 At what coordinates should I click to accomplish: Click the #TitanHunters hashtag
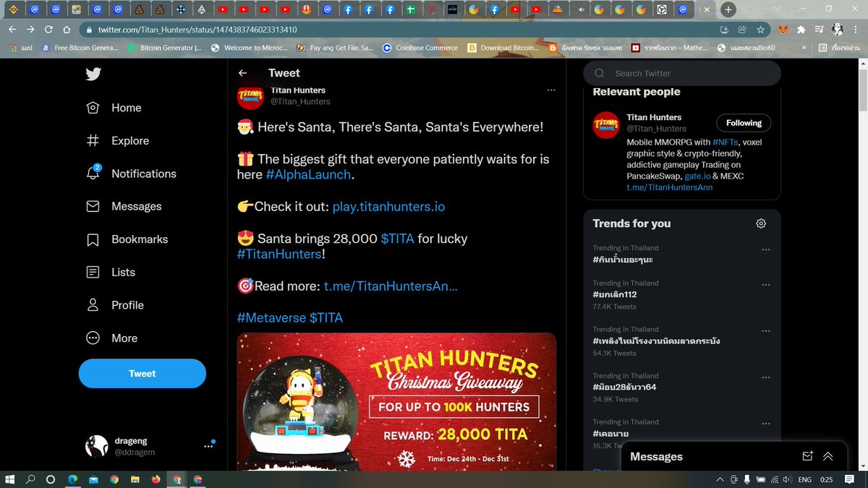(x=279, y=254)
